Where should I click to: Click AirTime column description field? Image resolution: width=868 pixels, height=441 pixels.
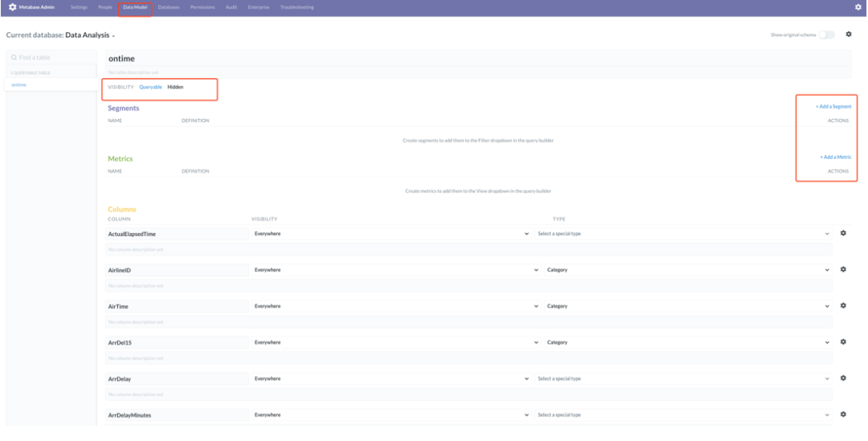click(x=469, y=321)
